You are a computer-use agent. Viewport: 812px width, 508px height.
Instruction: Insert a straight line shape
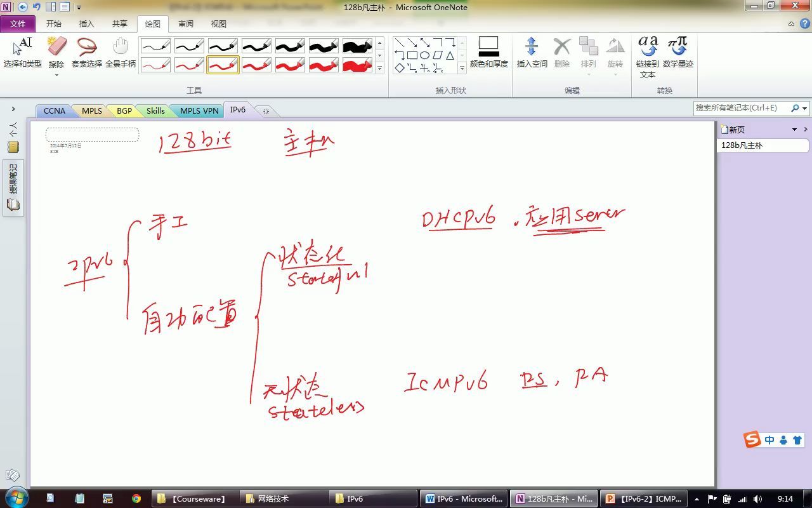click(399, 43)
